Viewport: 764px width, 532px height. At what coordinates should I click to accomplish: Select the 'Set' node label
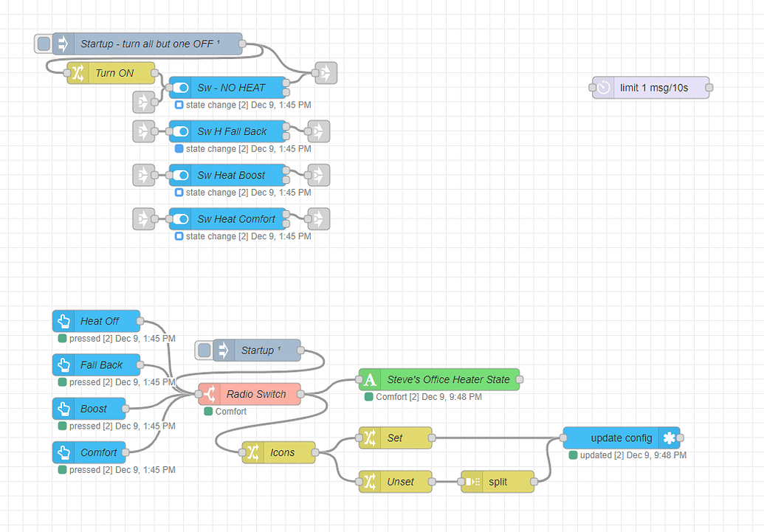(x=395, y=438)
